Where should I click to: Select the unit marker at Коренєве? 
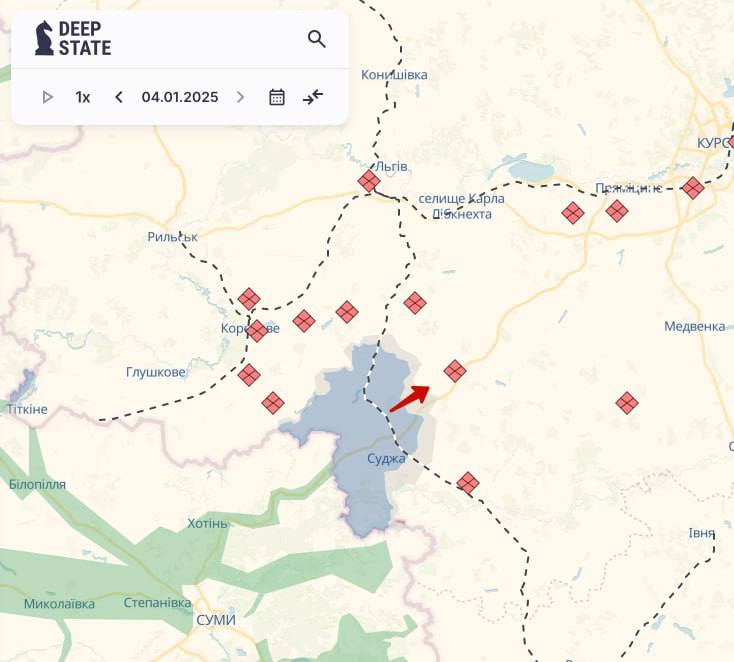[257, 331]
